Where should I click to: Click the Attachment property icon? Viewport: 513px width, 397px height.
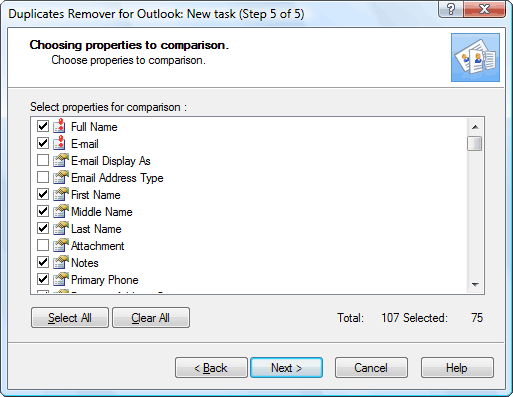coord(61,245)
